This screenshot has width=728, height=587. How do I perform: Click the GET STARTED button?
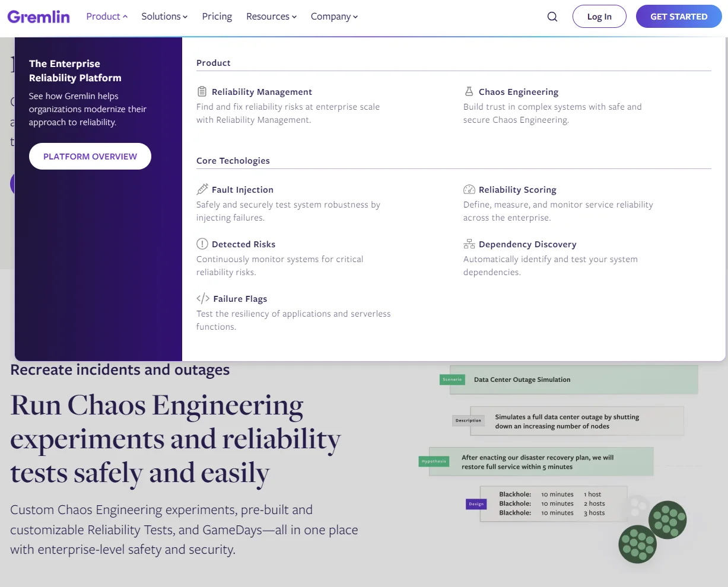click(x=679, y=17)
